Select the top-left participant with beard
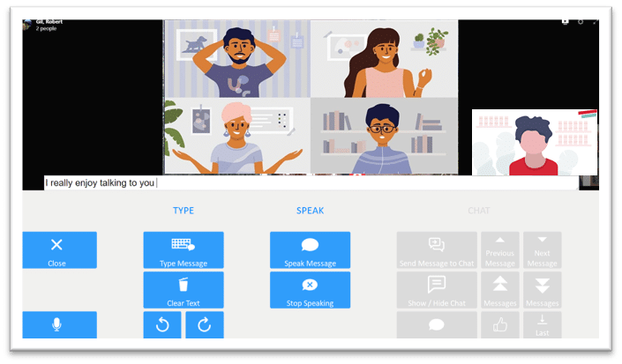The width and height of the screenshot is (622, 364). pos(236,58)
